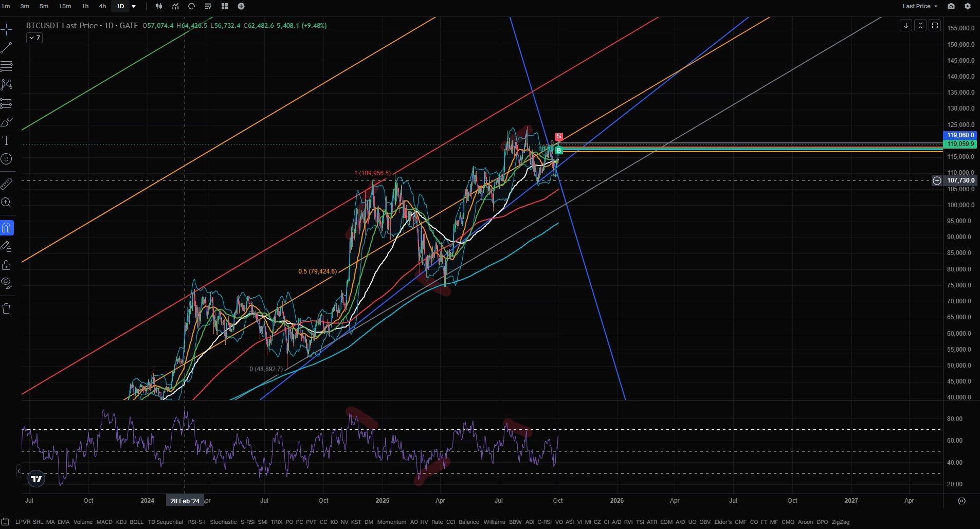Screen dimensions: 980x529
Task: Open the indicators chart icon
Action: 175,6
